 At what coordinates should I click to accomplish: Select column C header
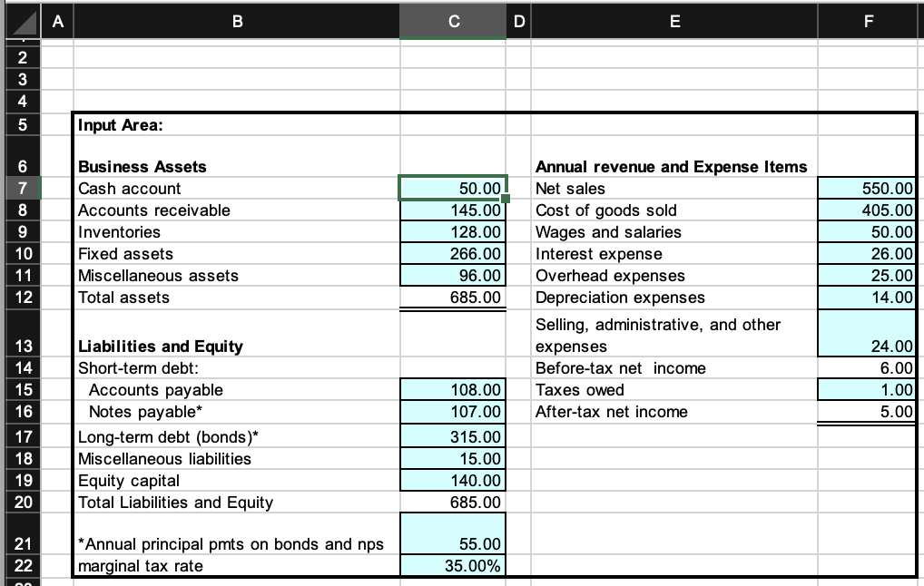click(452, 21)
